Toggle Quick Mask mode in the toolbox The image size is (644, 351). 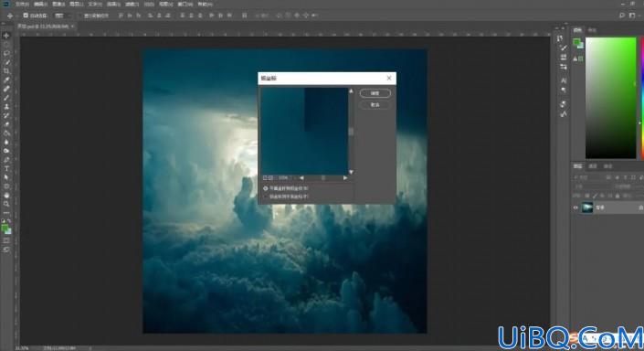(6, 240)
